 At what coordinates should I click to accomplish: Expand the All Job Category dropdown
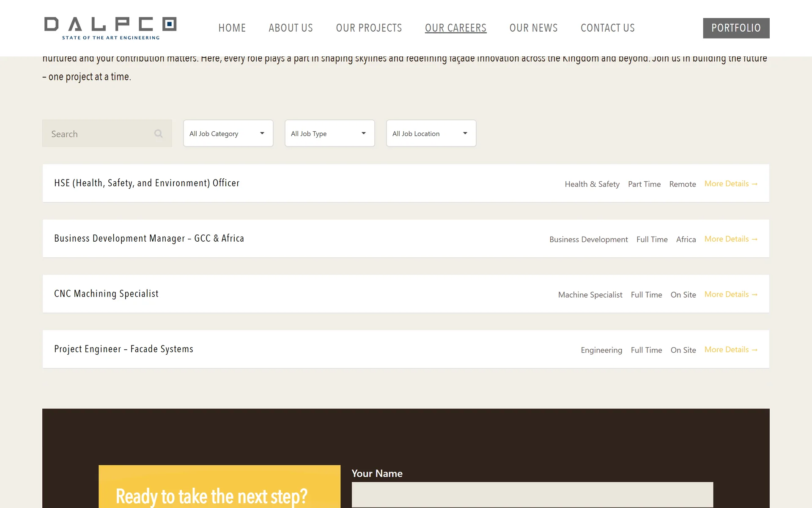(228, 133)
